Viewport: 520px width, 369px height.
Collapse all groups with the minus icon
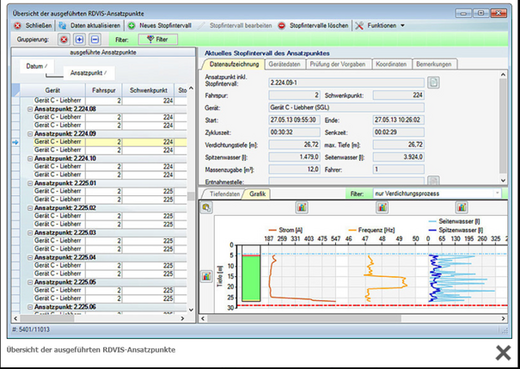point(95,40)
